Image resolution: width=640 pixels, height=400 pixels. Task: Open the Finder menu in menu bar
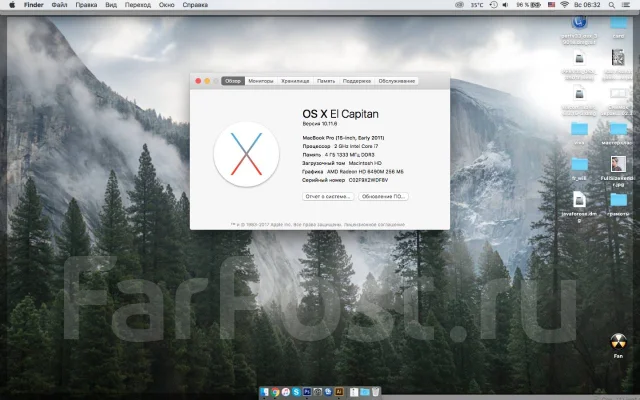(33, 5)
